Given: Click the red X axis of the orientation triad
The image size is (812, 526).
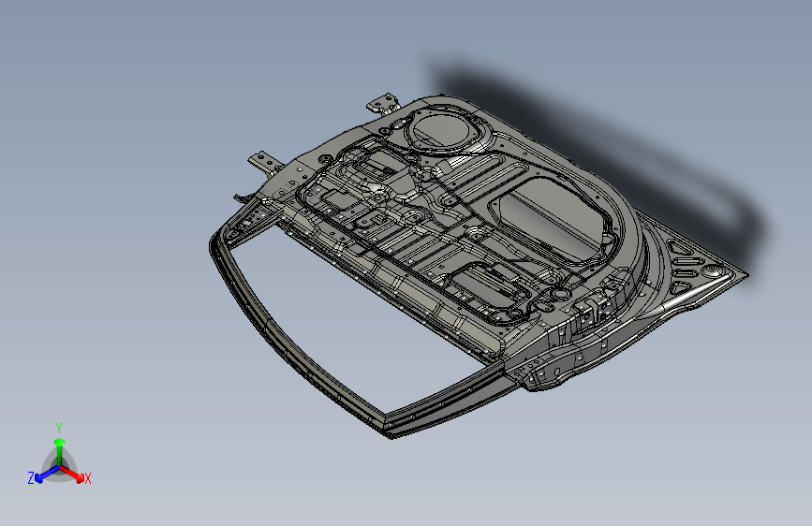Looking at the screenshot, I should click(72, 474).
